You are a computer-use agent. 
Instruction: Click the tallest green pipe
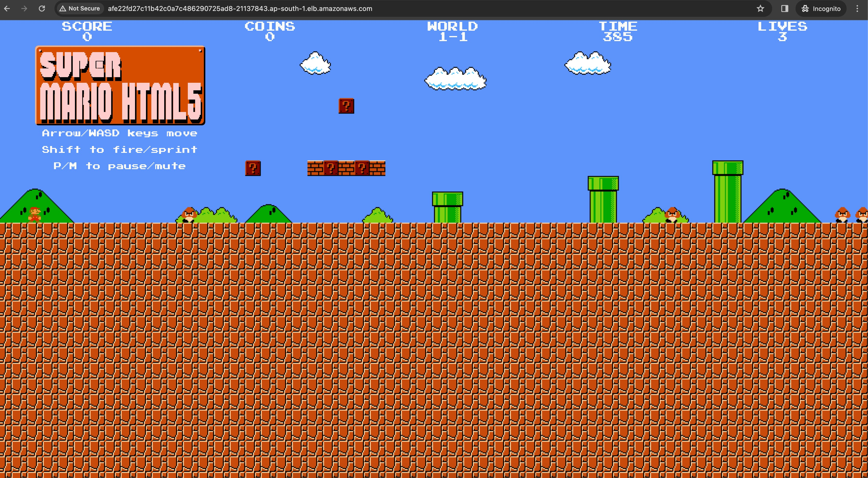pos(728,192)
